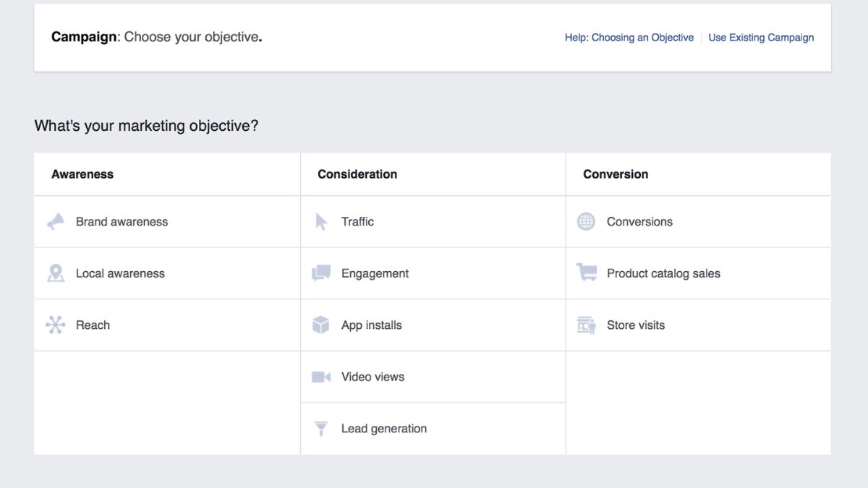Select the Engagement speech bubbles icon
This screenshot has height=488, width=868.
323,273
